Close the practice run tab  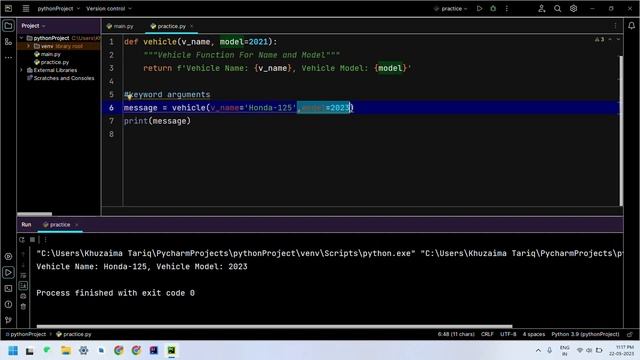pyautogui.click(x=76, y=224)
